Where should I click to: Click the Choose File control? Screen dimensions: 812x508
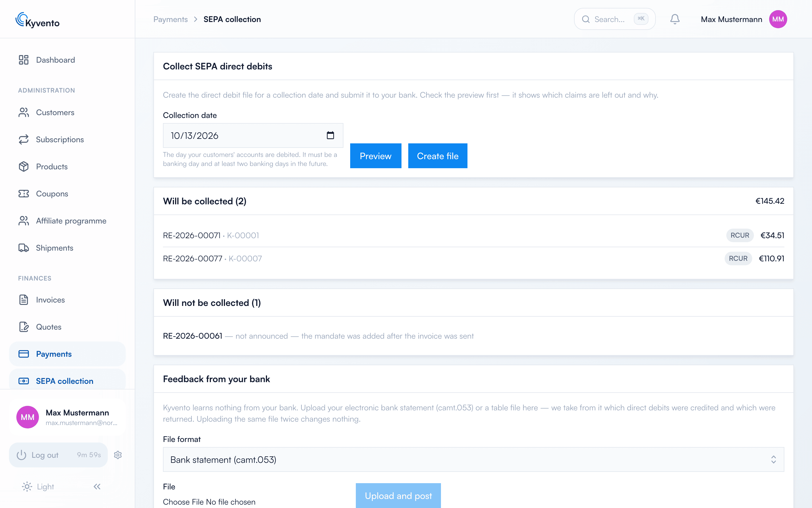209,502
